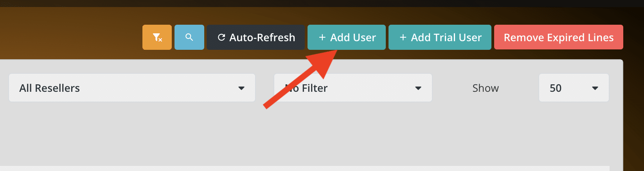Click the plus icon on Add Trial User

(403, 37)
